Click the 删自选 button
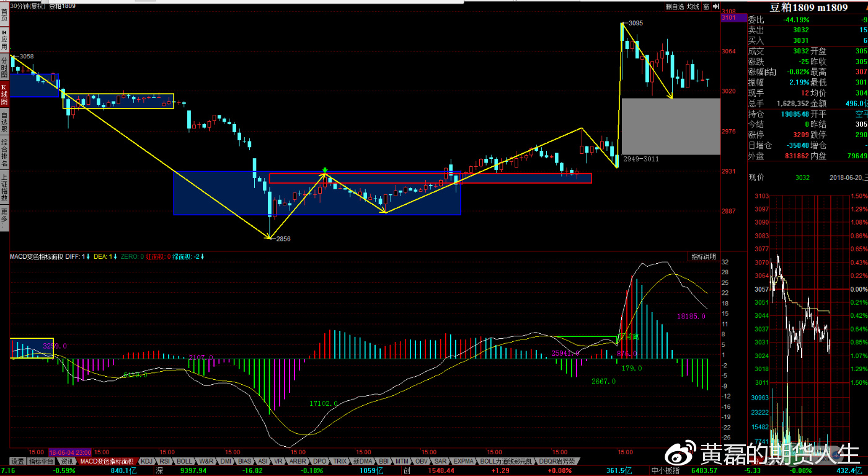Screen dimensions: 868x476 click(675, 7)
